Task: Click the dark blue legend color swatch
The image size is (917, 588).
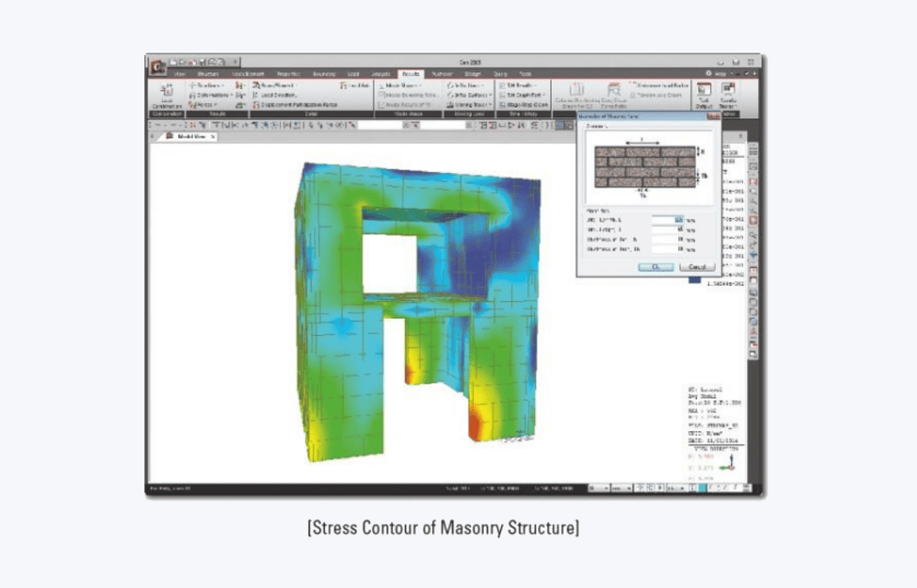Action: 695,280
